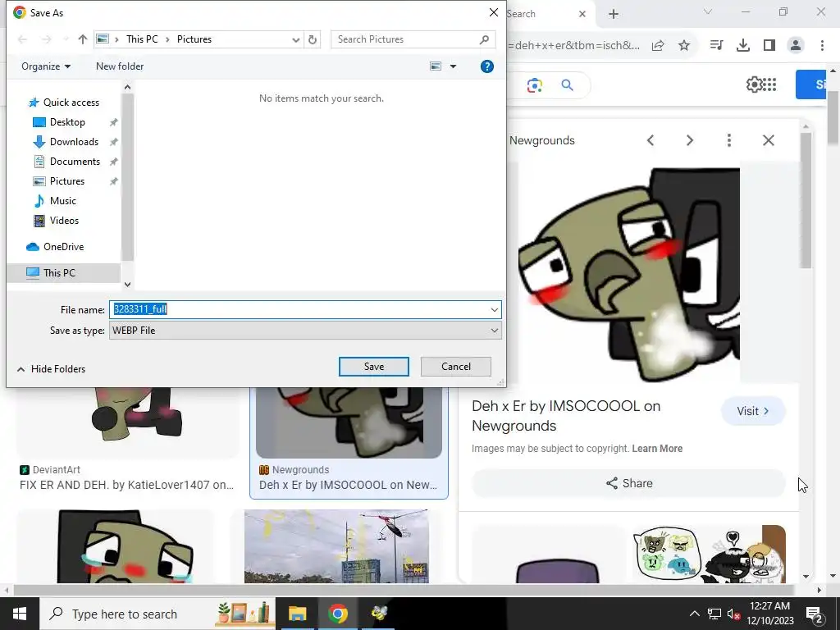
Task: Close the image preview panel
Action: click(x=769, y=140)
